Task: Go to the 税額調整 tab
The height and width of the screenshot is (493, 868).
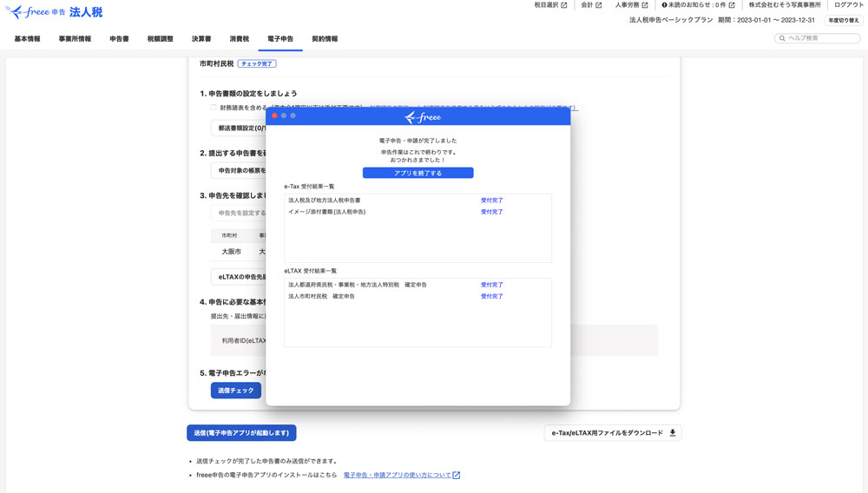Action: click(160, 39)
